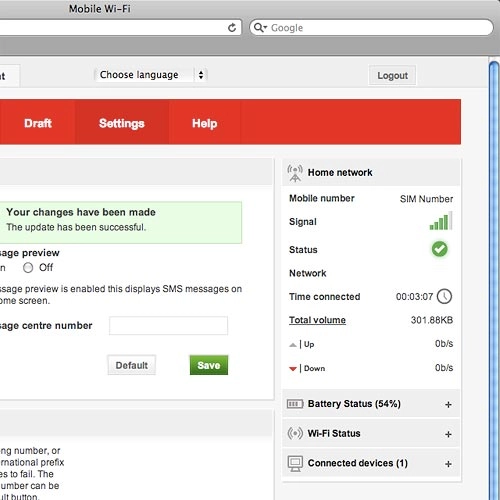Image resolution: width=500 pixels, height=500 pixels.
Task: Click the message centre number field
Action: [x=168, y=326]
